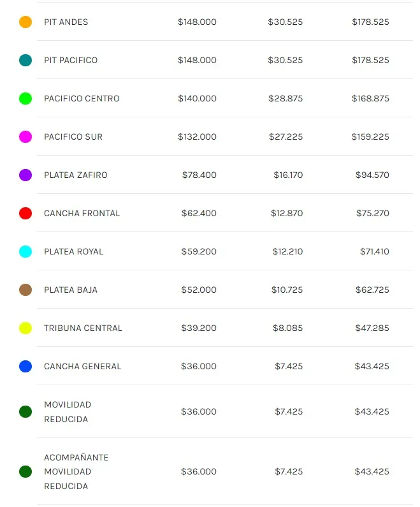Viewport: 420px width, 507px height.
Task: Click the $178.525 total for PIT PACIFICO
Action: pos(370,61)
